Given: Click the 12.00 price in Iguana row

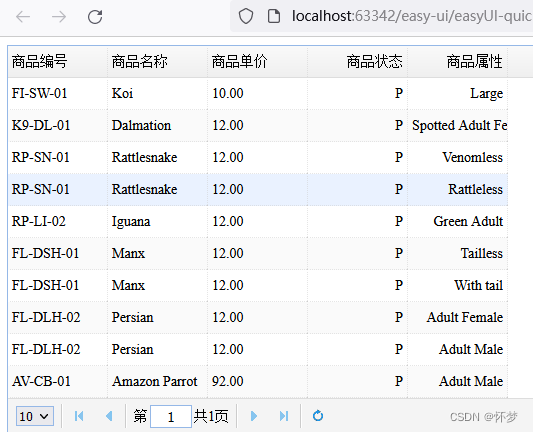Looking at the screenshot, I should pyautogui.click(x=258, y=221).
